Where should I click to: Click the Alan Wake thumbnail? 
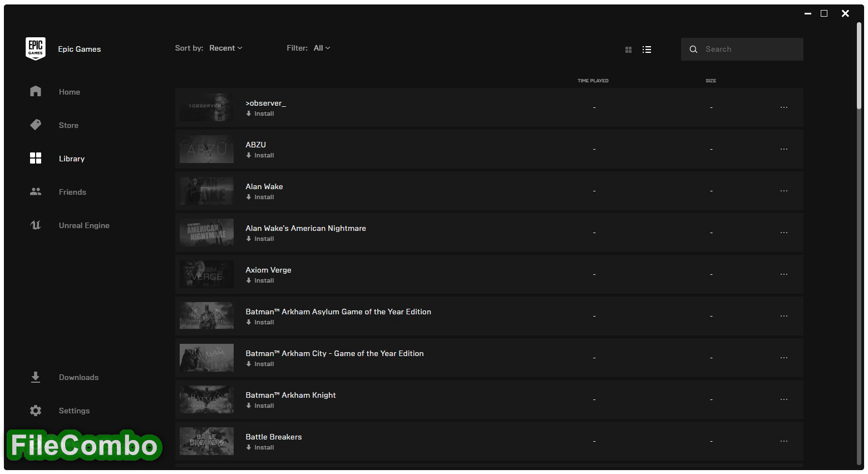pos(206,191)
